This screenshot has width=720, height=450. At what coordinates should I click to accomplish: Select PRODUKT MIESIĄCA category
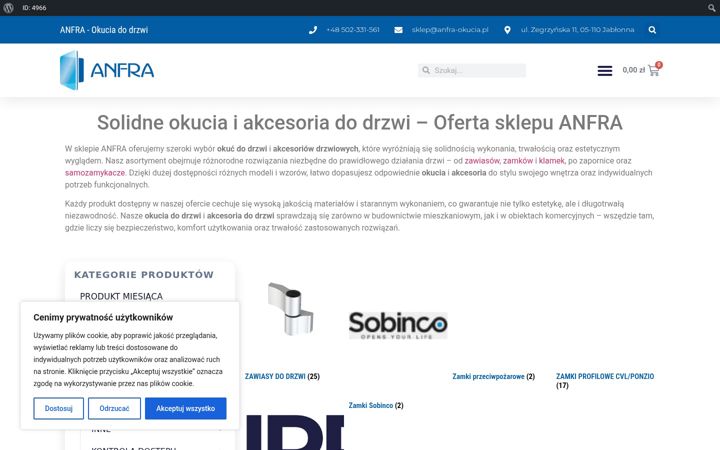[x=121, y=296]
